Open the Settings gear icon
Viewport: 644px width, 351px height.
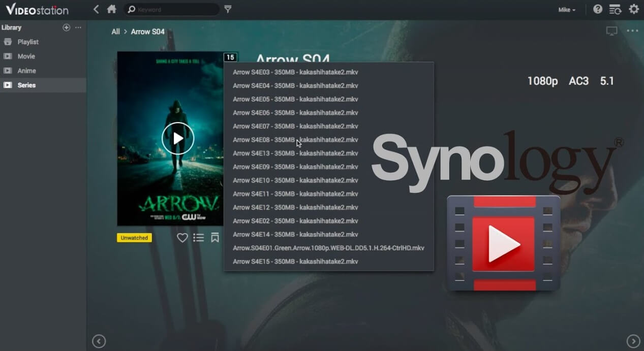point(634,9)
